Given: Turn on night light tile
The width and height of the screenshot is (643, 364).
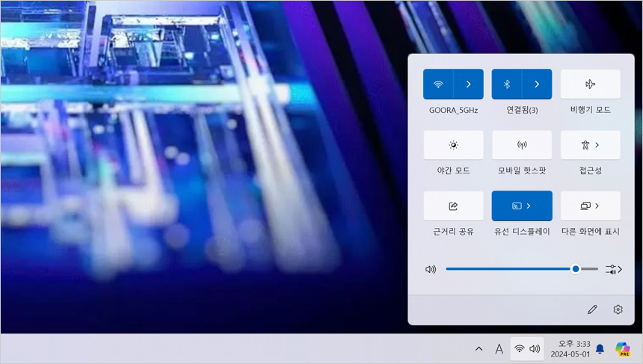Looking at the screenshot, I should (453, 145).
